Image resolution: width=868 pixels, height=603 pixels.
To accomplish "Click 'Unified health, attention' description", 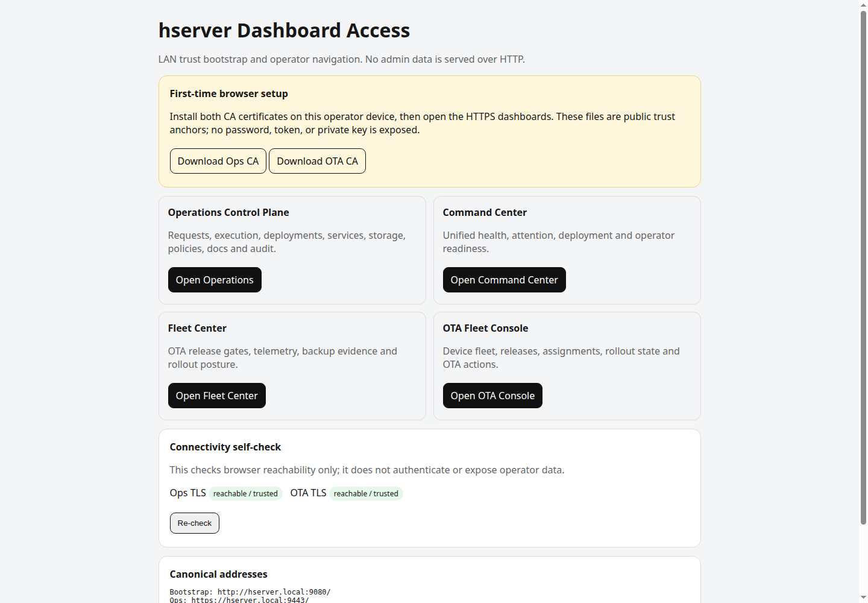I will [558, 242].
